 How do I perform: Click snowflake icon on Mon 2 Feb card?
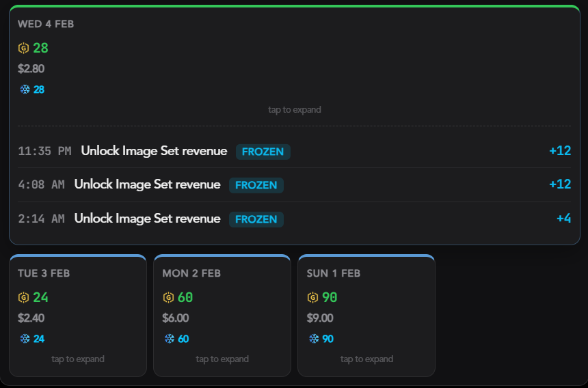coord(170,339)
